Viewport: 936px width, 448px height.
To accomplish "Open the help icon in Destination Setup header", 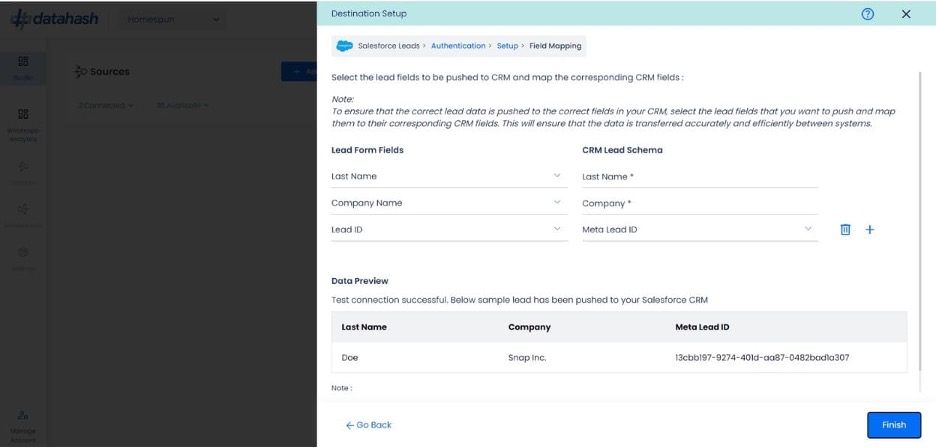I will coord(867,14).
